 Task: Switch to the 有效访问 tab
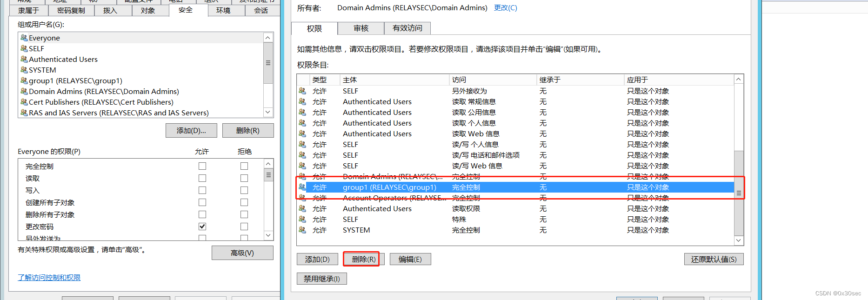coord(407,28)
